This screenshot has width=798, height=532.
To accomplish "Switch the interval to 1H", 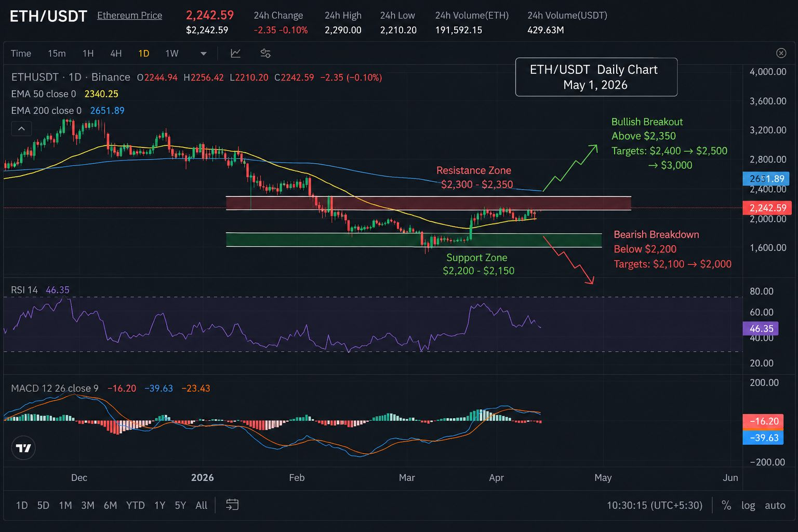I will coord(88,54).
